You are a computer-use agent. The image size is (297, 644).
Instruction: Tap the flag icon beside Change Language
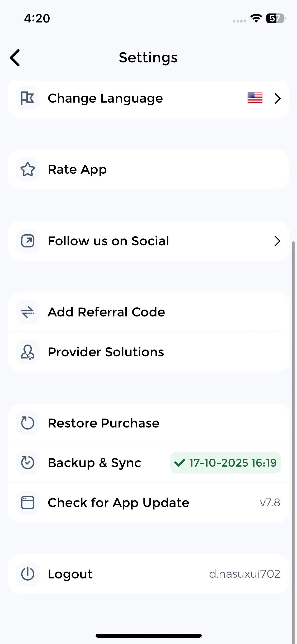click(x=28, y=98)
